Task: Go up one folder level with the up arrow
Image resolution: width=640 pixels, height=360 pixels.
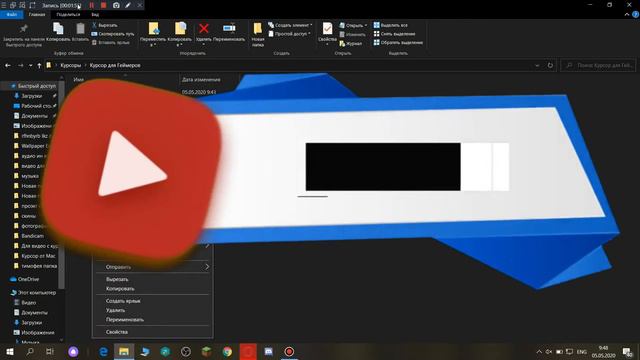Action: (39, 65)
